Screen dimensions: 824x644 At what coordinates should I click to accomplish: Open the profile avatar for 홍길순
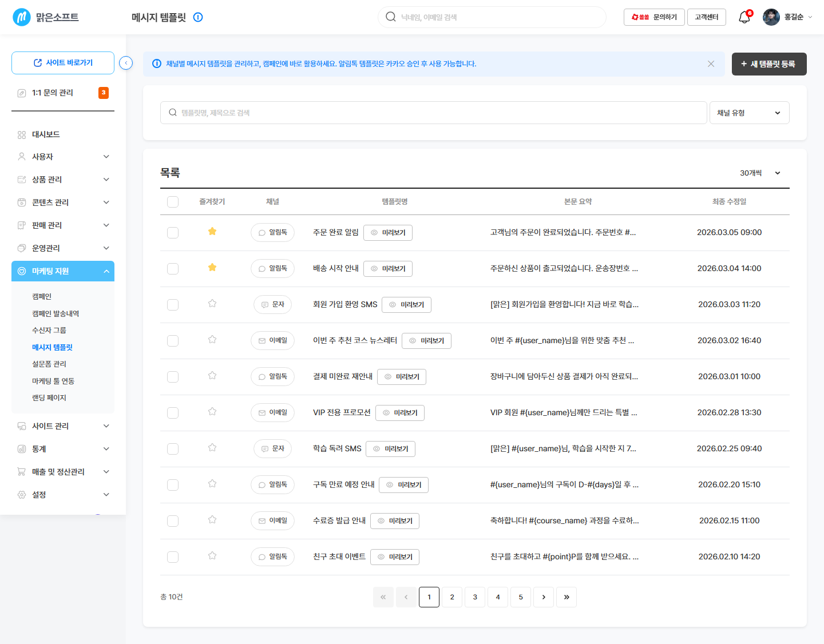click(771, 17)
